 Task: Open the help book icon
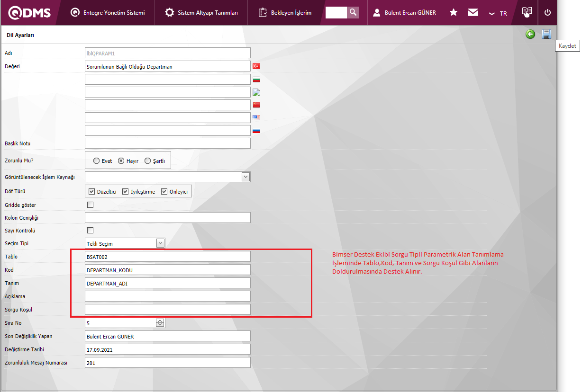[x=527, y=12]
